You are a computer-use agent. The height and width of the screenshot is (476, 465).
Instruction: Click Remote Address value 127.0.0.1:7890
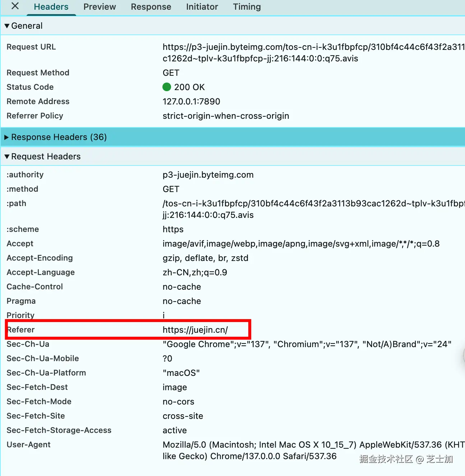click(x=191, y=102)
